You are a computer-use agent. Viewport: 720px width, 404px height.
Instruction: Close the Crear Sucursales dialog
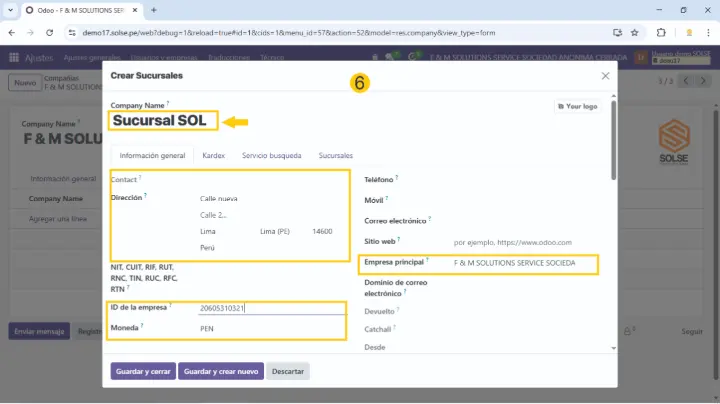605,76
